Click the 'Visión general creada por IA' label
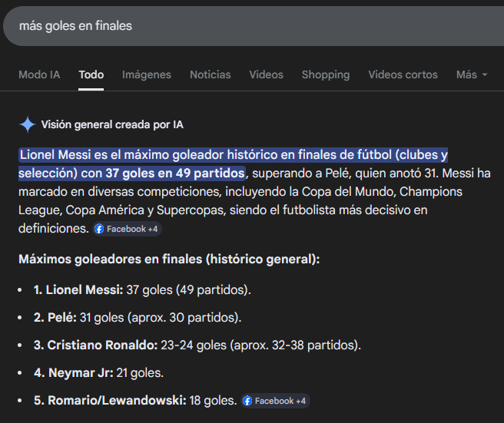This screenshot has width=504, height=423. click(112, 124)
